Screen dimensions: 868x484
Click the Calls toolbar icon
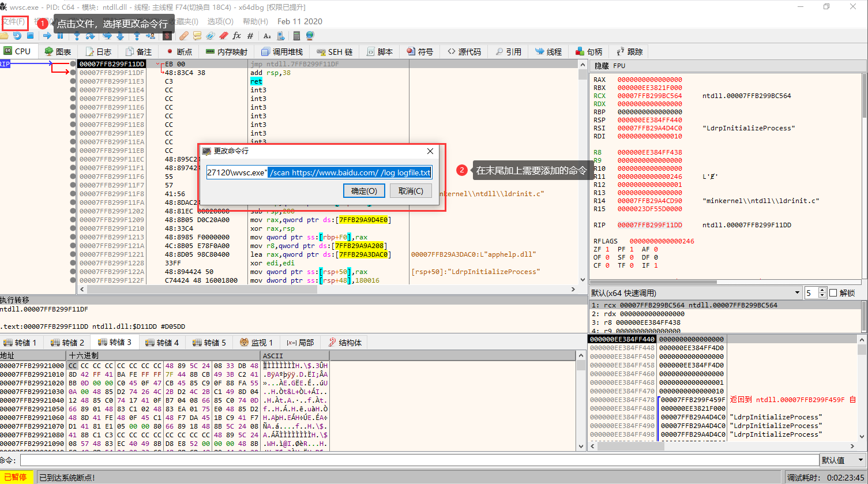(281, 36)
